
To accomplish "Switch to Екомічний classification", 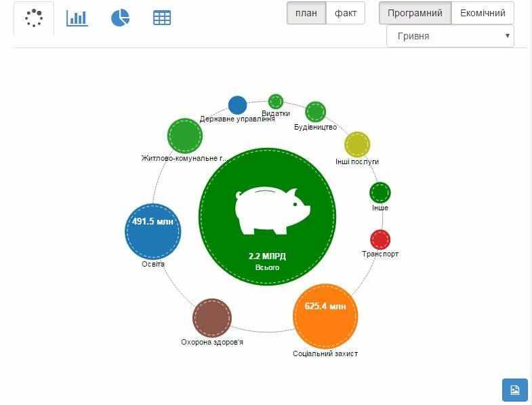I will (483, 13).
